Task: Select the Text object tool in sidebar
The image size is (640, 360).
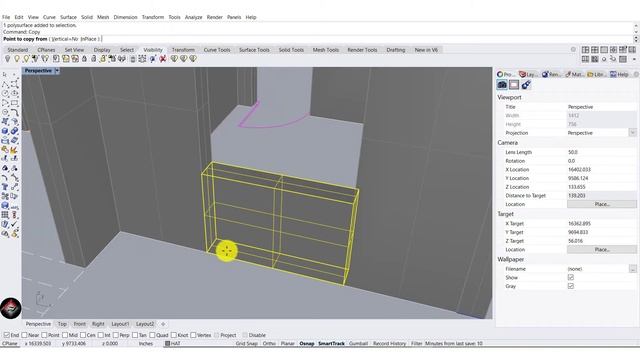Action: (x=5, y=187)
